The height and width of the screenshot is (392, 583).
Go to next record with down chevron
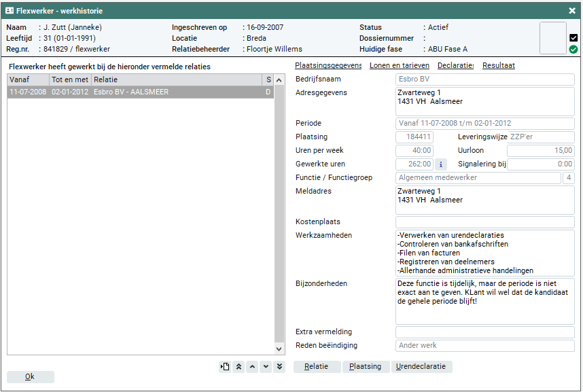point(266,367)
